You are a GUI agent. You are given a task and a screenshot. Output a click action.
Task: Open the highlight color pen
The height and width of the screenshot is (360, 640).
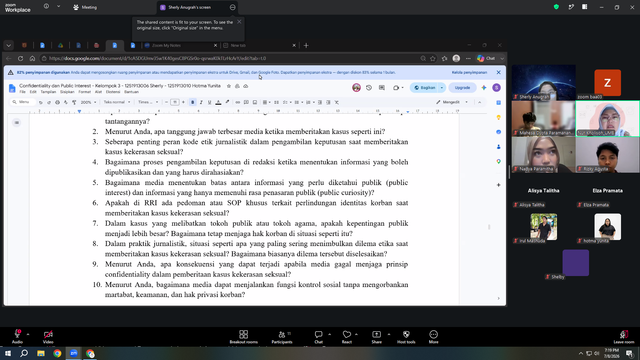coord(227,102)
